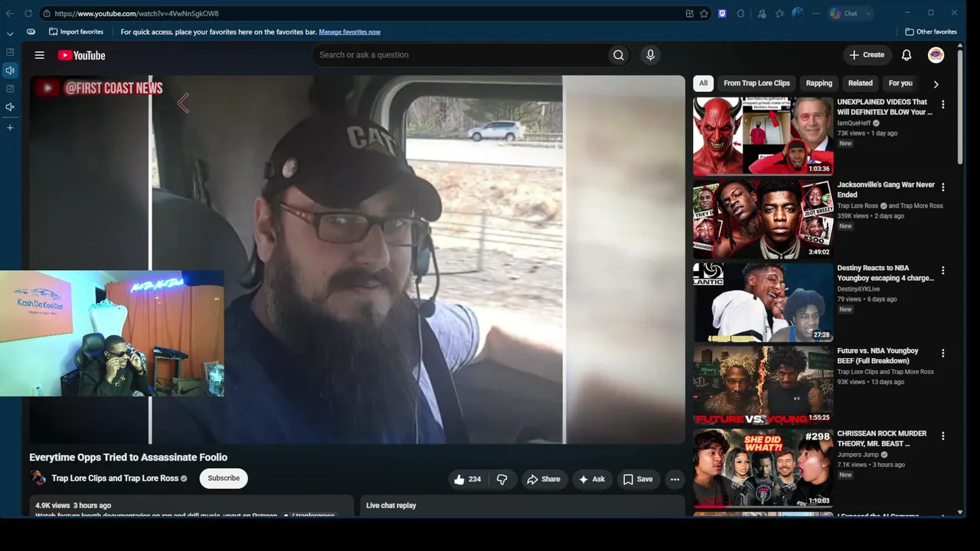Viewport: 980px width, 551px height.
Task: Open the YouTube account avatar menu
Action: coord(936,55)
